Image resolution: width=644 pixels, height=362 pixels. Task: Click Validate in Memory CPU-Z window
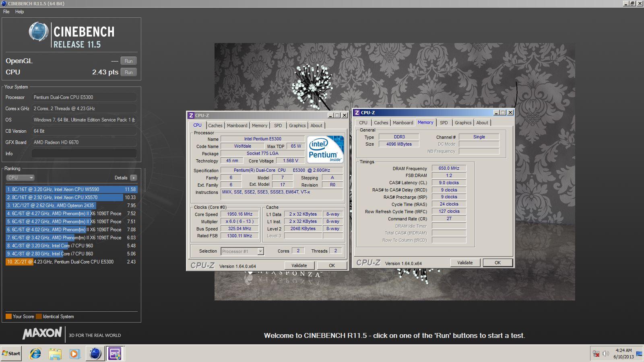(465, 263)
